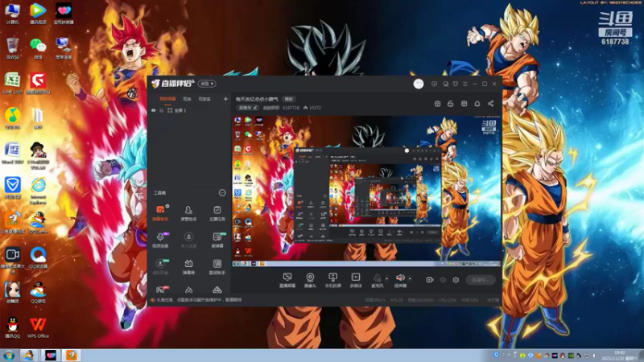This screenshot has width=644, height=362.
Task: Click the user avatar in title bar
Action: point(419,84)
